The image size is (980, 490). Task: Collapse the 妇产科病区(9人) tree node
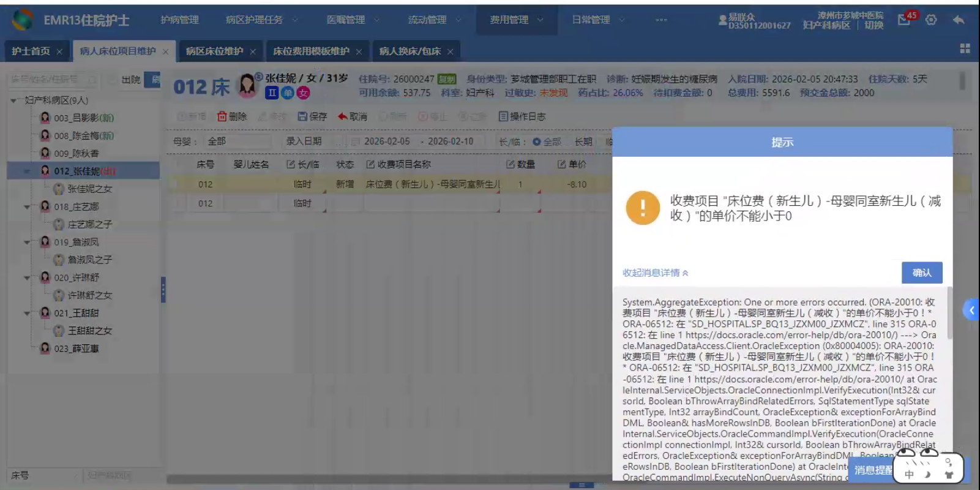(x=13, y=100)
